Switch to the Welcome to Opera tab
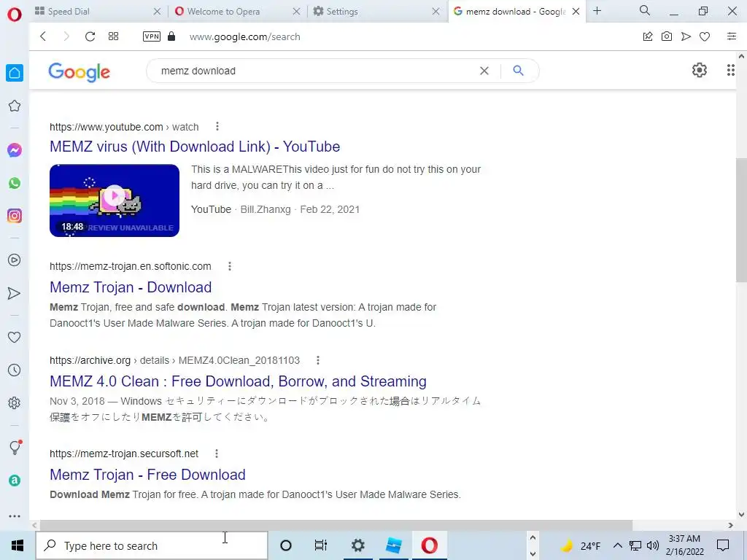The height and width of the screenshot is (560, 747). 239,12
